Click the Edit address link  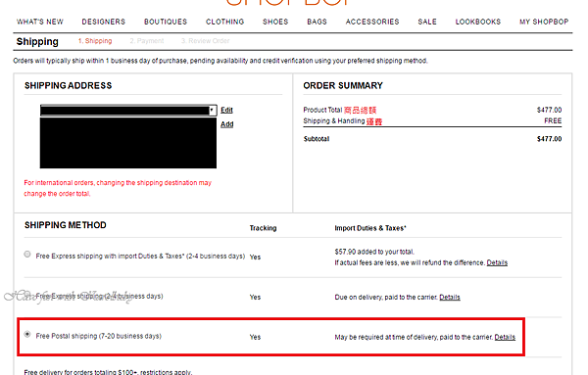pyautogui.click(x=226, y=110)
